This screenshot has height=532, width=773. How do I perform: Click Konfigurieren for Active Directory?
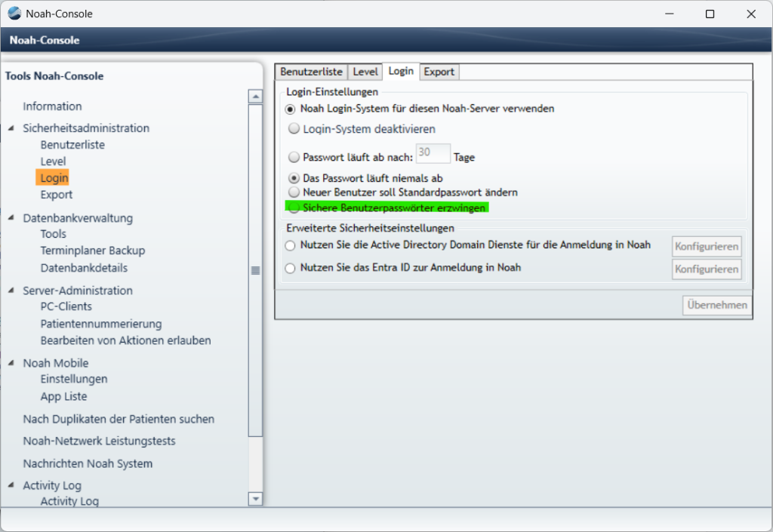click(707, 246)
